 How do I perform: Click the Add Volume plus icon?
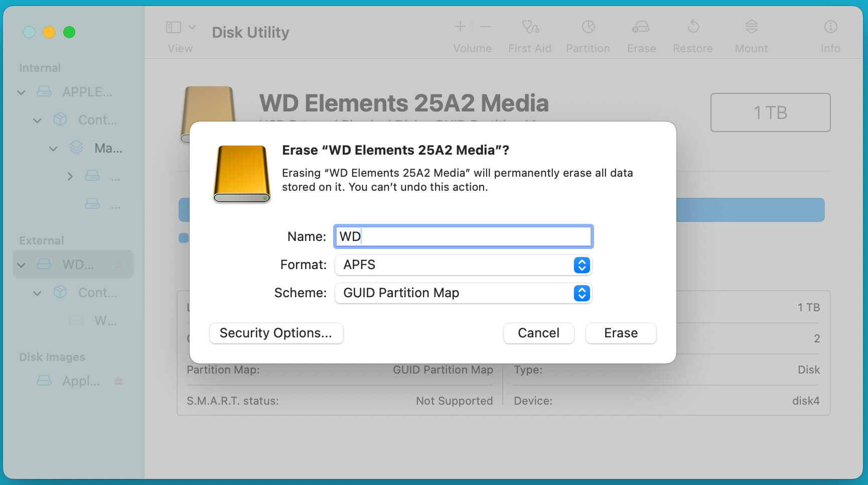pos(460,27)
